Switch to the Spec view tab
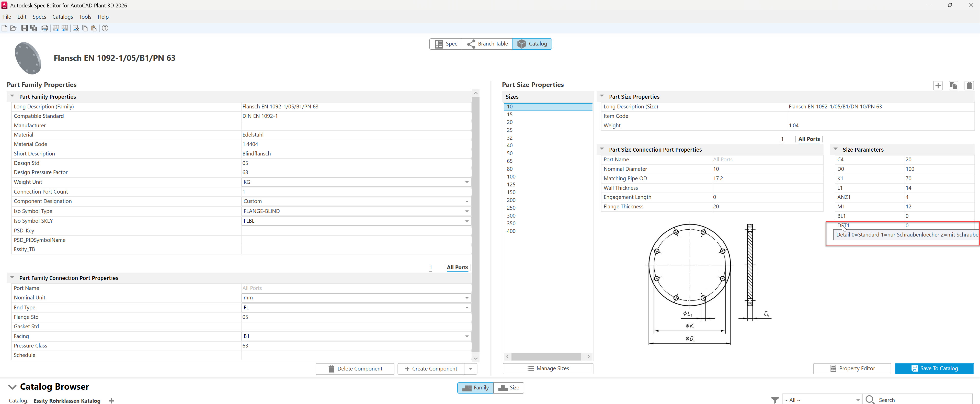This screenshot has height=404, width=980. coord(446,44)
